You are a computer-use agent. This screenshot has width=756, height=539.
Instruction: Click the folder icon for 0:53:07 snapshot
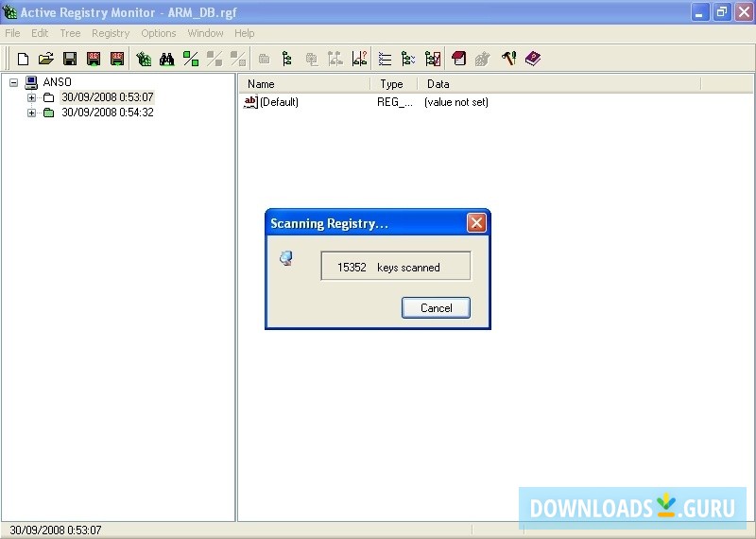coord(49,98)
